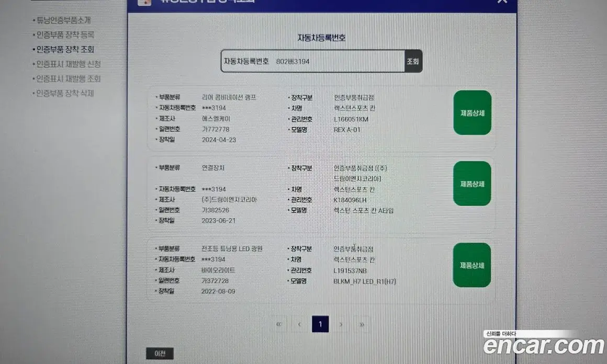The height and width of the screenshot is (364, 607).
Task: Click the 자동차등록번호 heading above the search box
Action: pos(321,38)
